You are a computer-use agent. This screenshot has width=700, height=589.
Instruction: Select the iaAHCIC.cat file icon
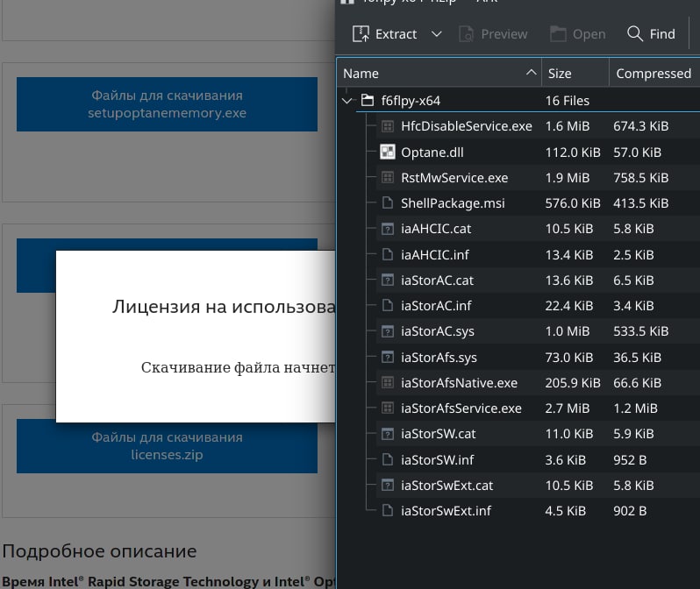point(388,229)
